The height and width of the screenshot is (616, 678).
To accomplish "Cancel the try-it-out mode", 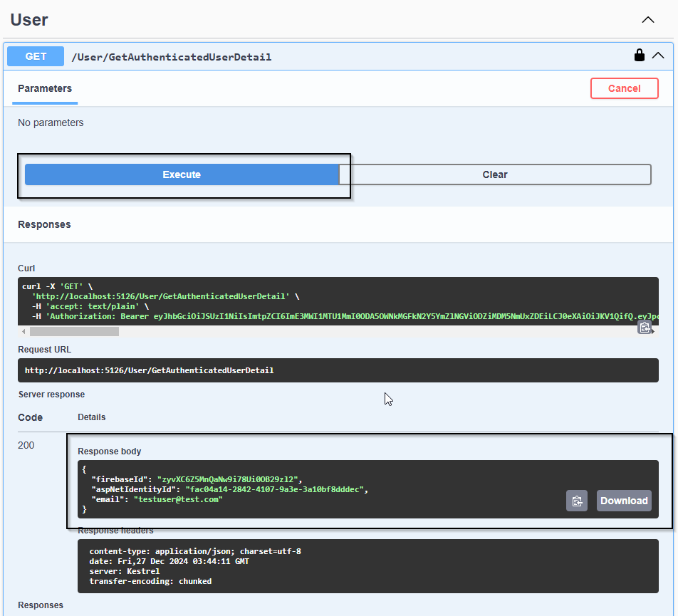I will [x=624, y=88].
